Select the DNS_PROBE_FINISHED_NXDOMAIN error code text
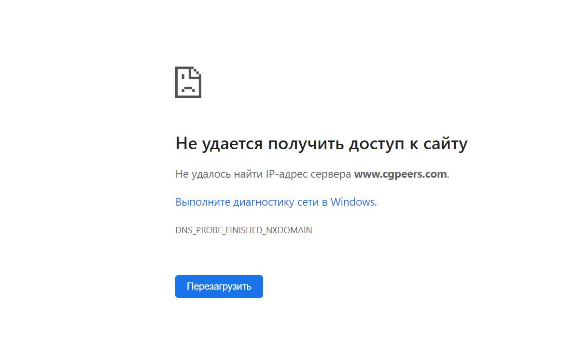 244,230
